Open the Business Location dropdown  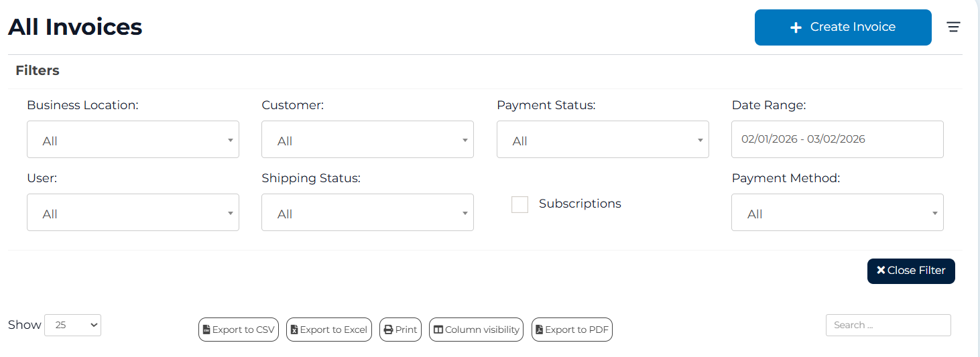[133, 140]
